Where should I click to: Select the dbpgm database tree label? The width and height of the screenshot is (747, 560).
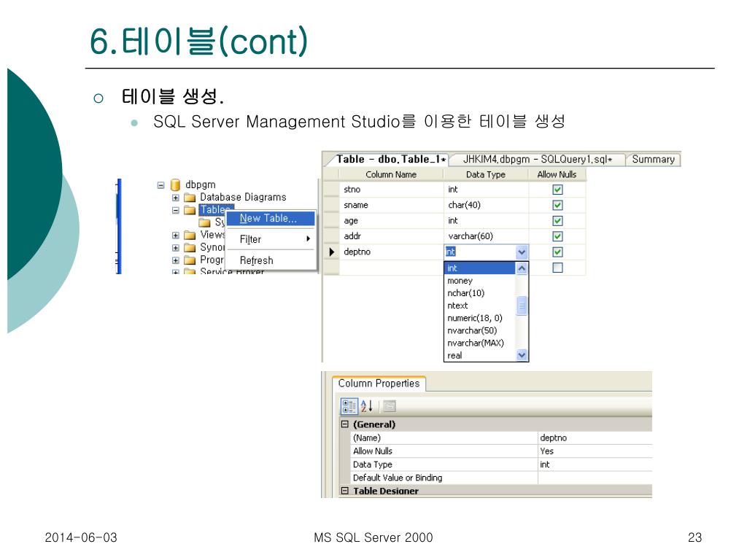coord(200,184)
